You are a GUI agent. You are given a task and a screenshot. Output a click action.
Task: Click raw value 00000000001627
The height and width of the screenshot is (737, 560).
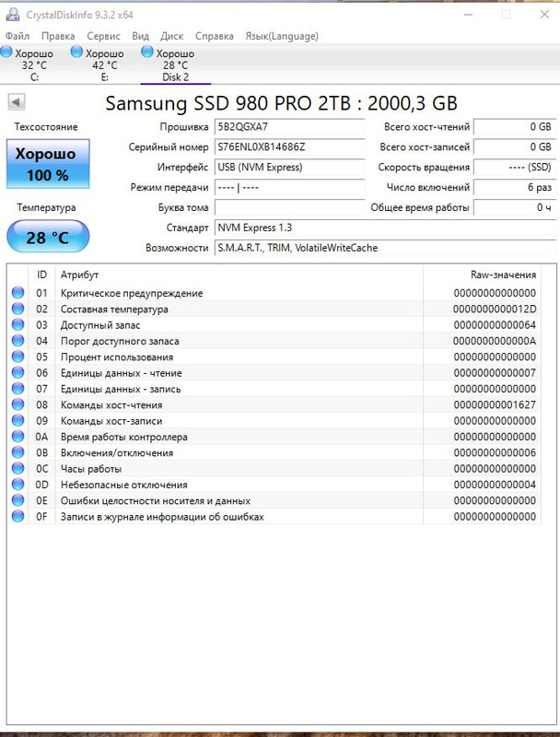point(495,405)
